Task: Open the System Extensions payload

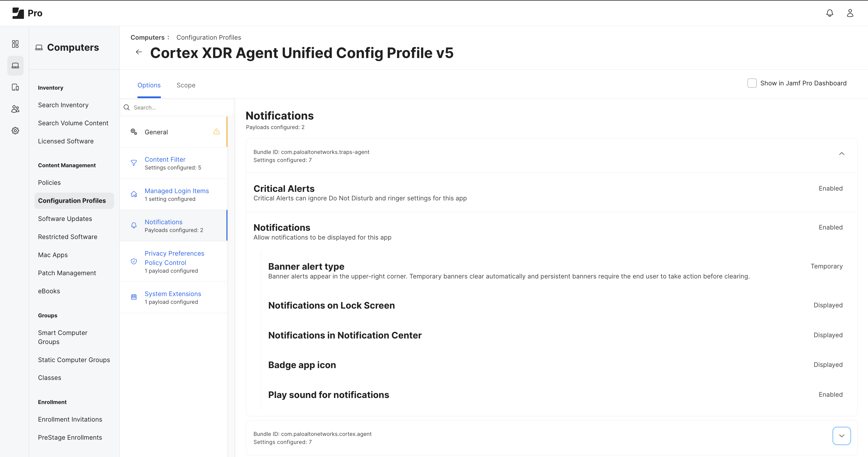Action: coord(173,297)
